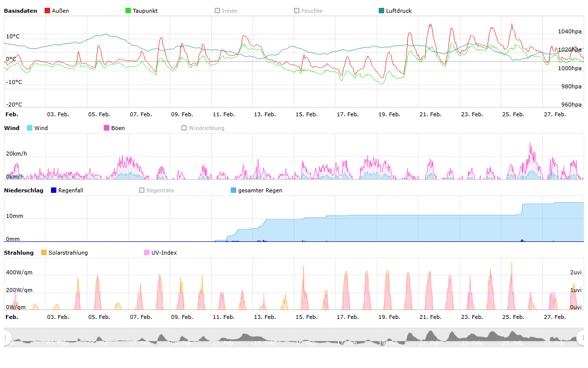
Task: Enable the greyed-out Regenrate series
Action: pos(157,190)
